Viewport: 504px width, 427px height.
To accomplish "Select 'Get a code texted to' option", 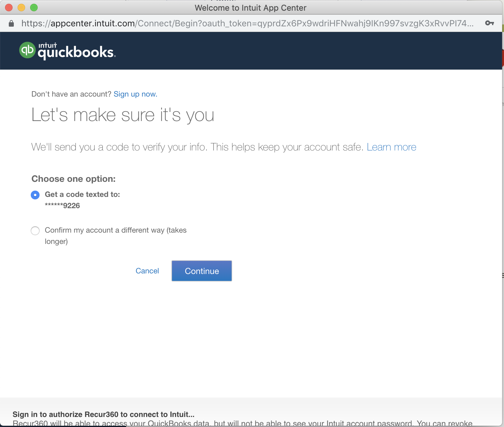I will pyautogui.click(x=35, y=195).
